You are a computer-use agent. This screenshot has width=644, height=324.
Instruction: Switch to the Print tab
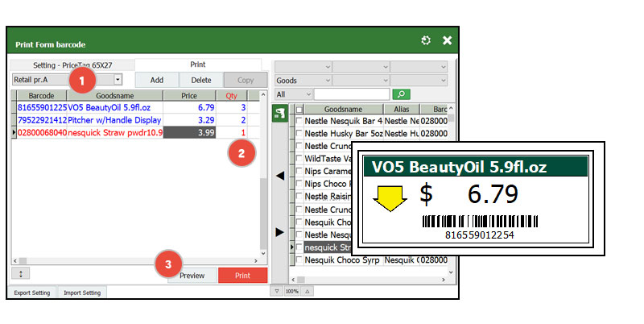tap(197, 64)
